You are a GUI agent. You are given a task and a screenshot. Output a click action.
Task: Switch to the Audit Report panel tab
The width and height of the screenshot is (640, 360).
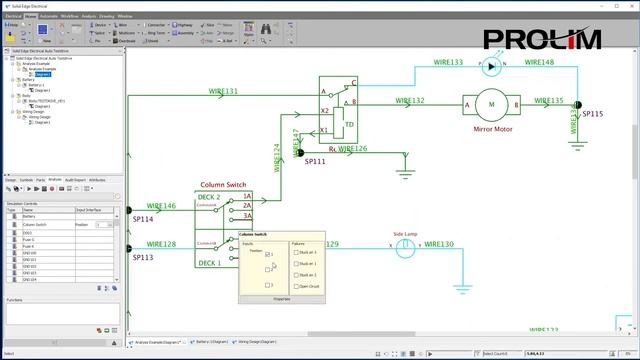[76, 180]
